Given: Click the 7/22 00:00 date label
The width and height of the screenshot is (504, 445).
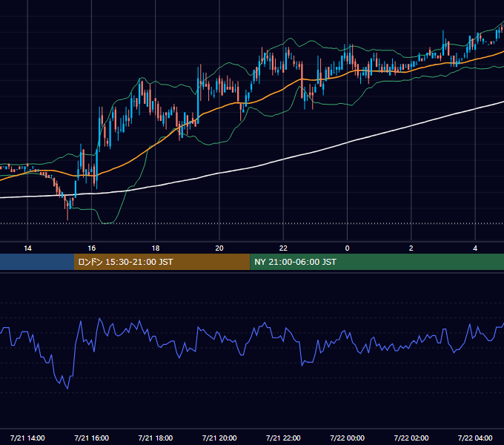Looking at the screenshot, I should [x=347, y=438].
